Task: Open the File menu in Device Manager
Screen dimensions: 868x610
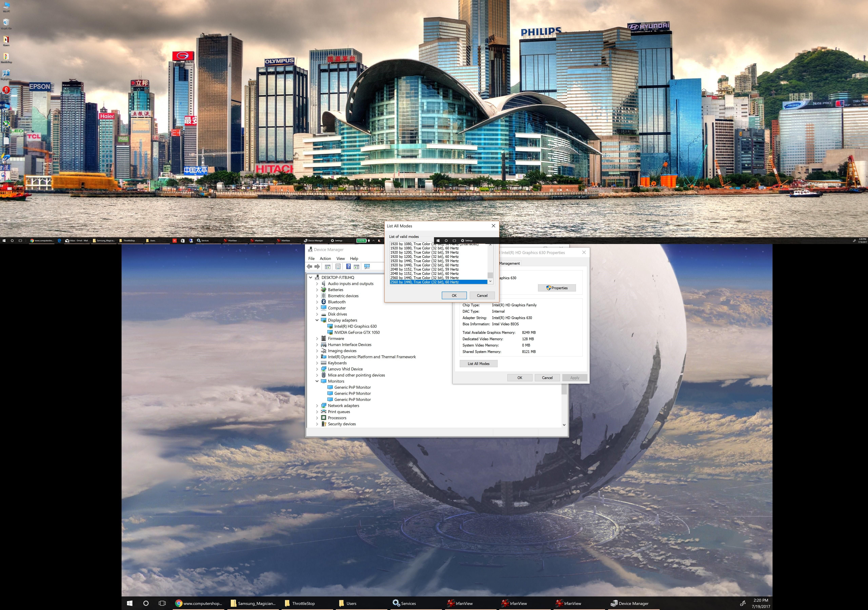Action: pos(311,259)
